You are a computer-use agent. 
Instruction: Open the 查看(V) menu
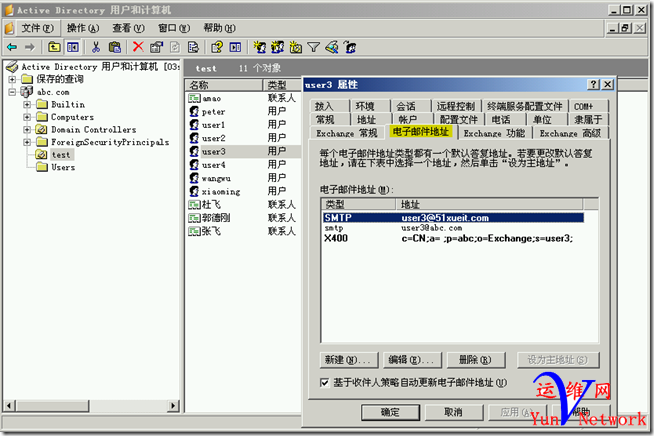tap(128, 28)
